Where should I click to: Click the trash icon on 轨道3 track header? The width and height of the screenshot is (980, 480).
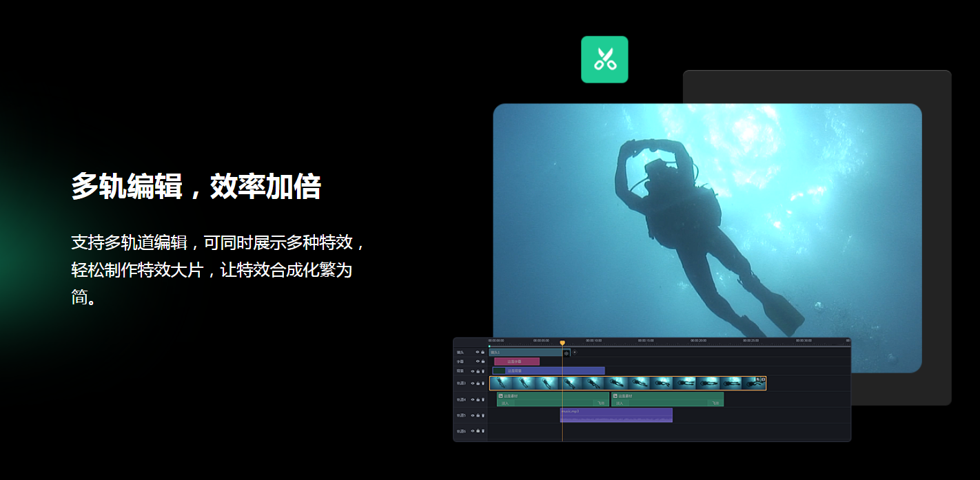[x=483, y=384]
